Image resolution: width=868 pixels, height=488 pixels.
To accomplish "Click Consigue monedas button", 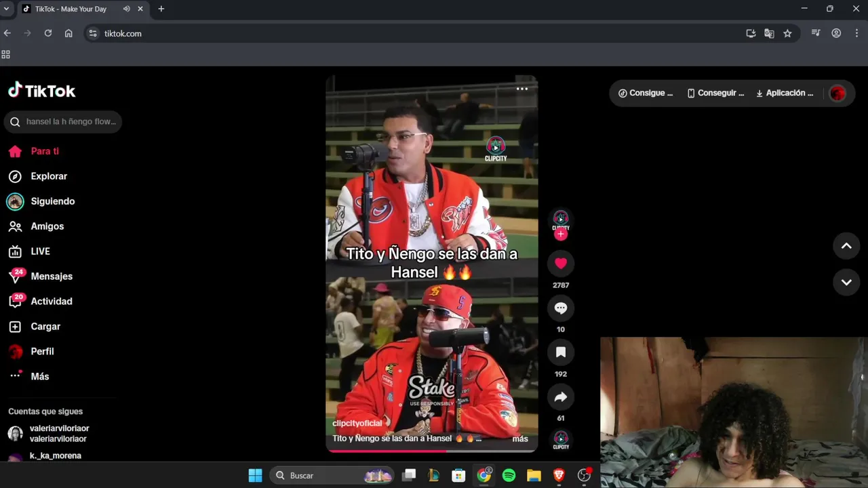I will pos(646,94).
